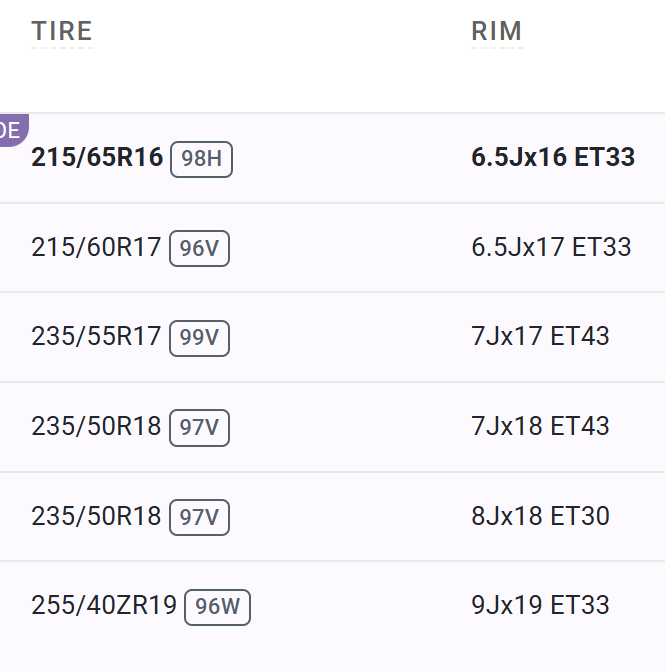Click the 98H load index badge
Image resolution: width=665 pixels, height=672 pixels.
[201, 159]
